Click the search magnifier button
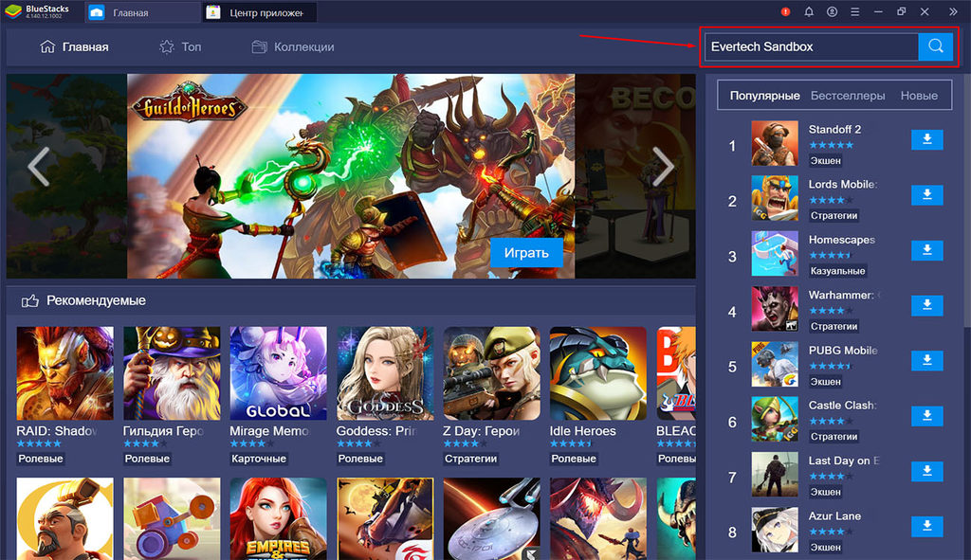Viewport: 971px width, 560px height. 935,46
